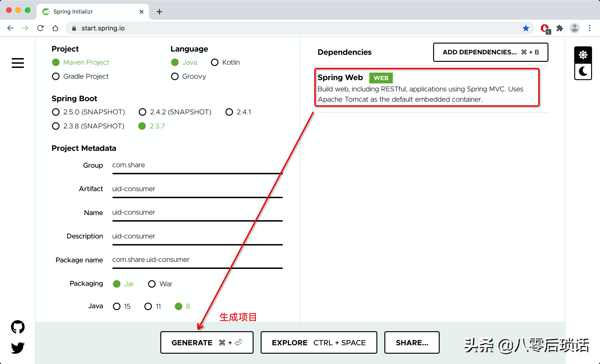600x364 pixels.
Task: Open the Twitter link icon
Action: click(x=18, y=348)
